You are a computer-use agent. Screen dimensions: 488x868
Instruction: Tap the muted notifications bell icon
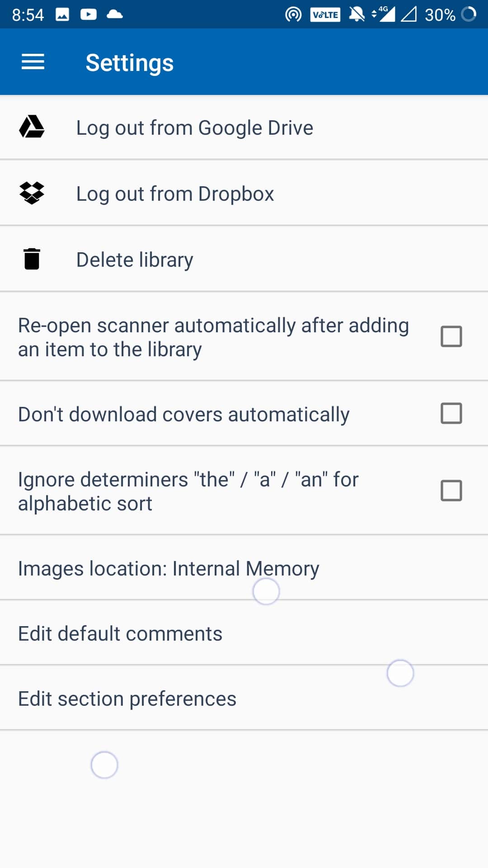(357, 14)
